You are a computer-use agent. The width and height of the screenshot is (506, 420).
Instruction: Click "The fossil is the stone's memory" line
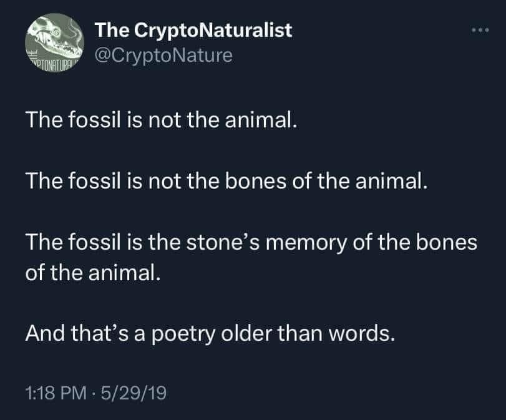tap(251, 244)
